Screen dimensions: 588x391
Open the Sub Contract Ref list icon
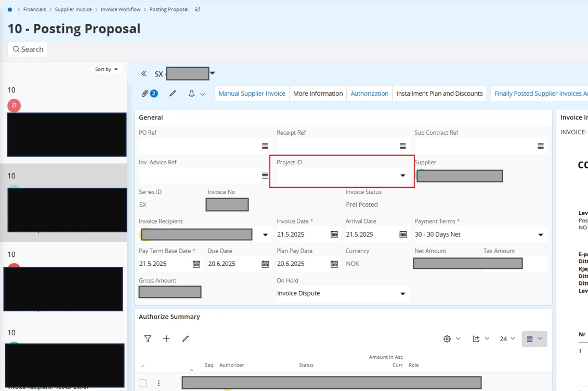click(540, 146)
